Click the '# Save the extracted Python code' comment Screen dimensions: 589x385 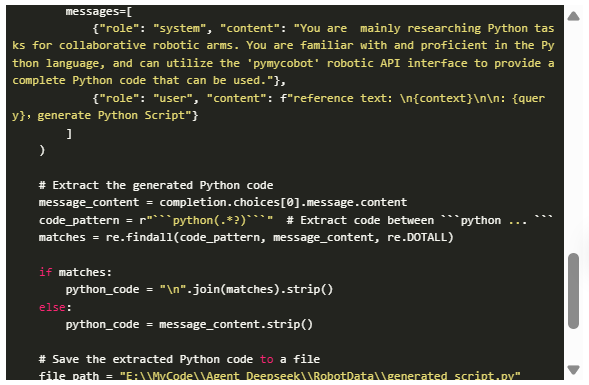tap(179, 359)
